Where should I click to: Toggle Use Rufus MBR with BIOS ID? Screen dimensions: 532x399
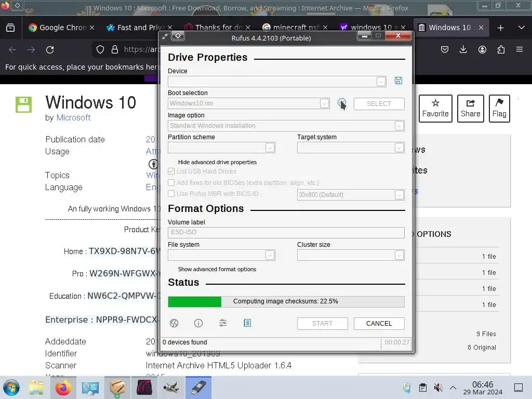(171, 194)
